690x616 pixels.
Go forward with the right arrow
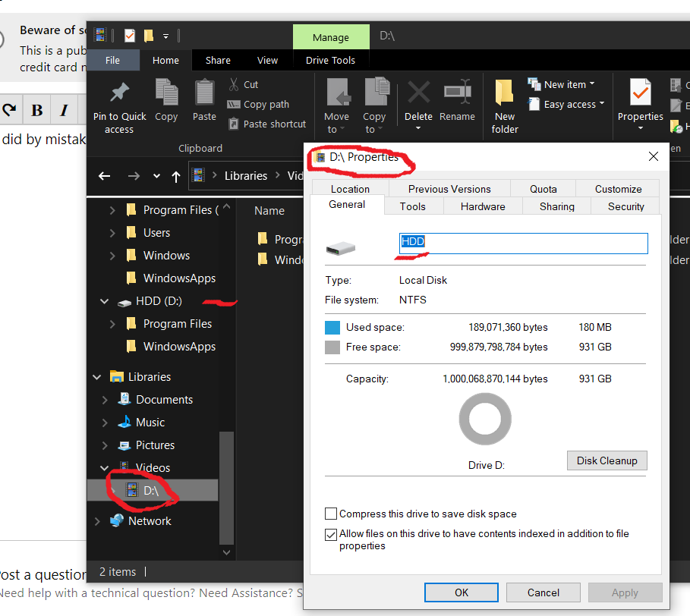click(134, 176)
